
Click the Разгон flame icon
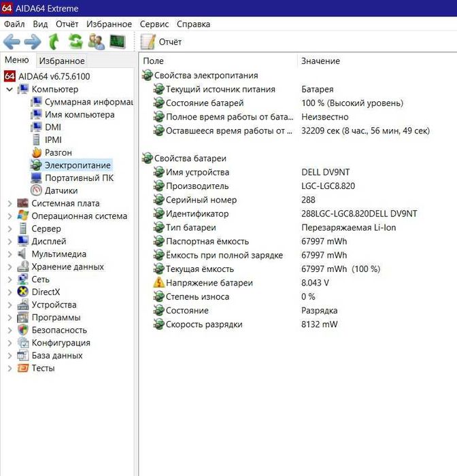point(37,152)
